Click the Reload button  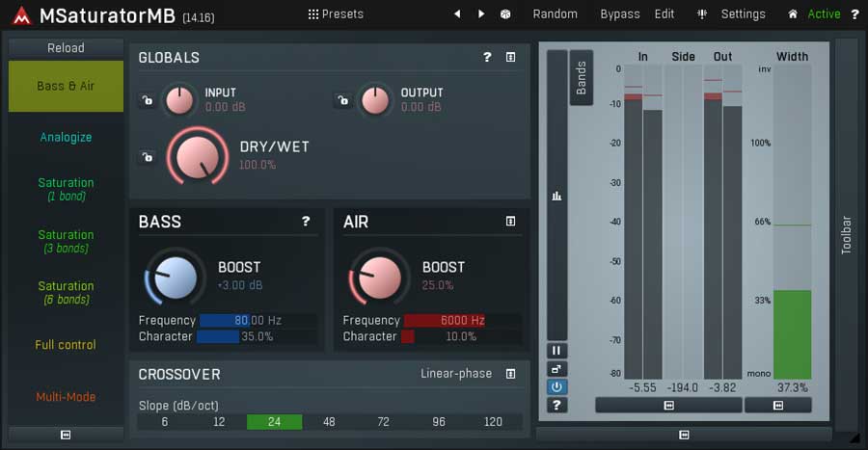(x=66, y=48)
